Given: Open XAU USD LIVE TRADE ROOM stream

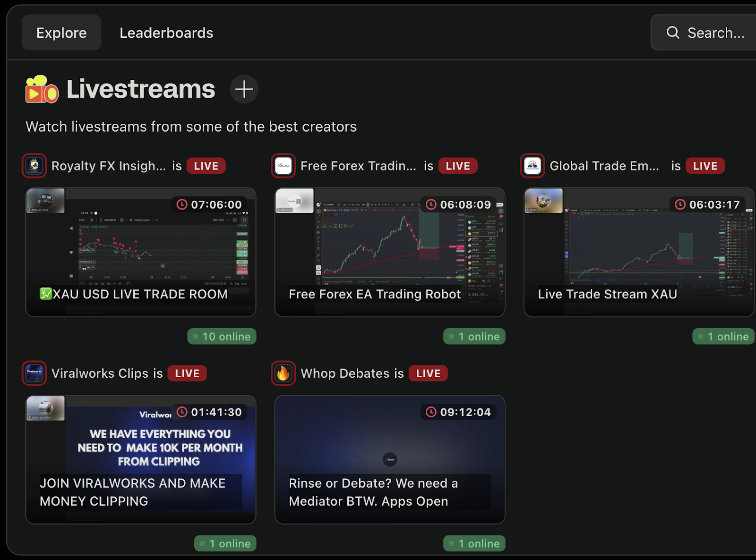Looking at the screenshot, I should click(141, 252).
